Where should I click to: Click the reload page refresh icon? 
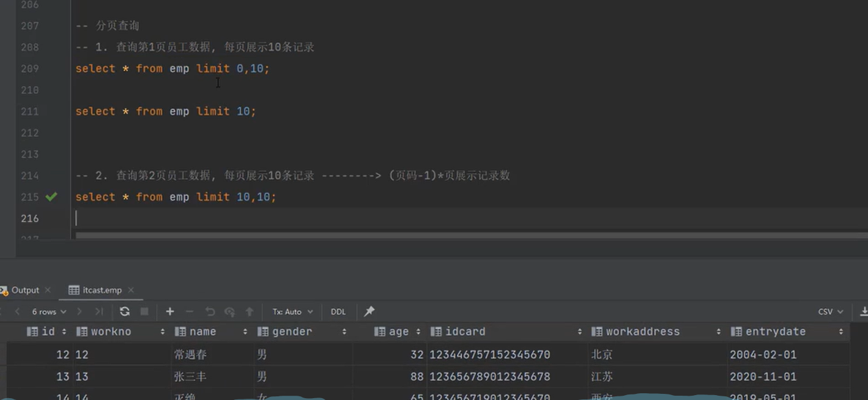click(x=125, y=311)
